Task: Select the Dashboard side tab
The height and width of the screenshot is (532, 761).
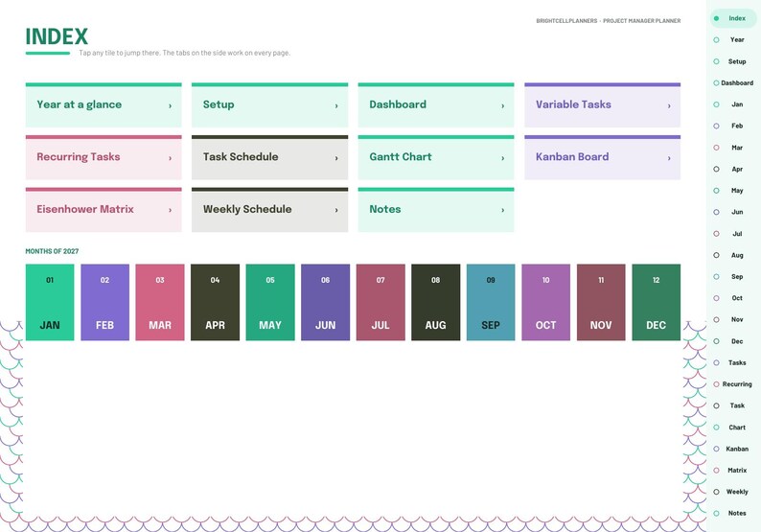Action: coord(733,83)
